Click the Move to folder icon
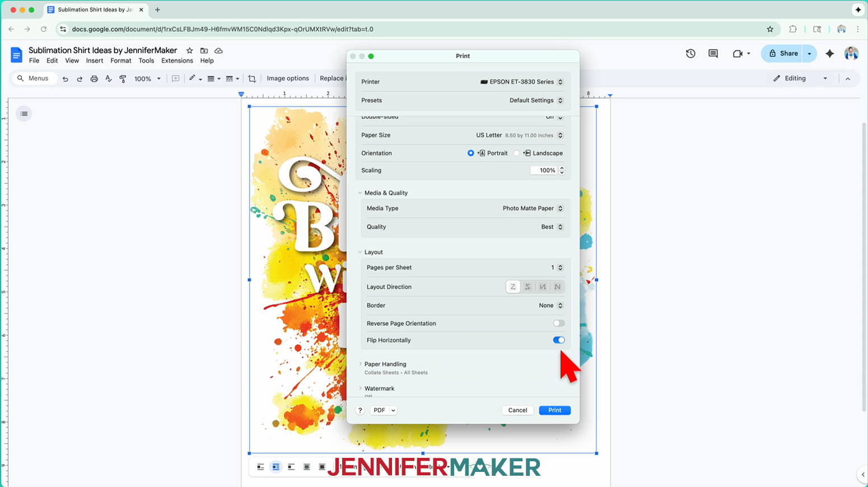This screenshot has height=487, width=868. [x=204, y=50]
